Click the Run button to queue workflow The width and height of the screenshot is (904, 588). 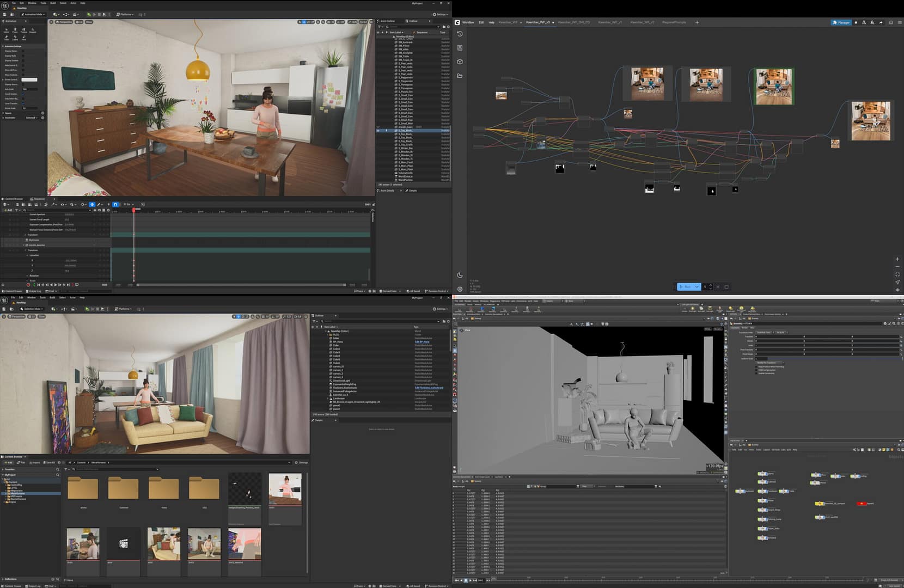pos(685,287)
